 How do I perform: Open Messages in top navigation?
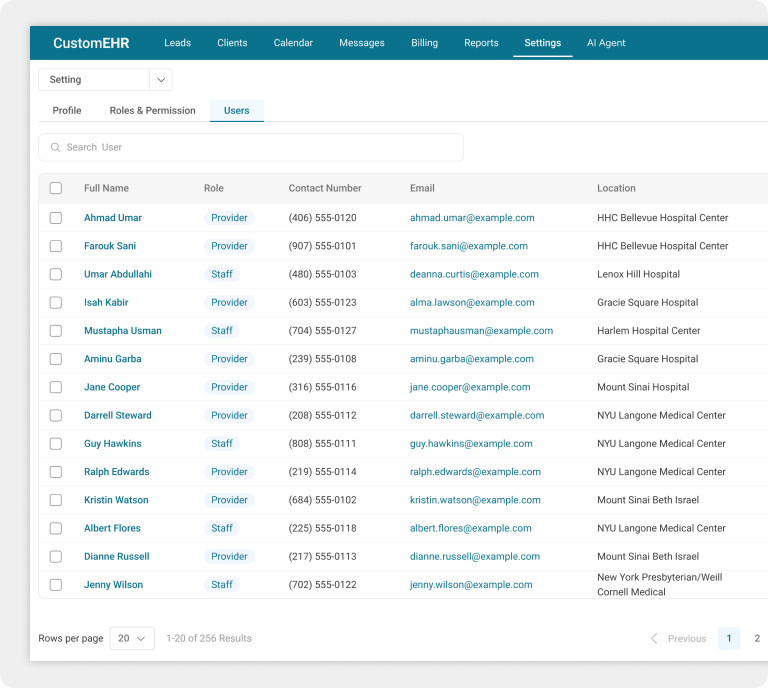tap(361, 43)
